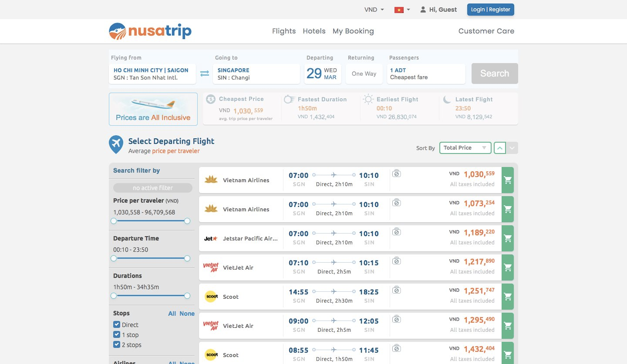627x364 pixels.
Task: Click baggage icon on VietJet 09:00 row
Action: pos(396,319)
